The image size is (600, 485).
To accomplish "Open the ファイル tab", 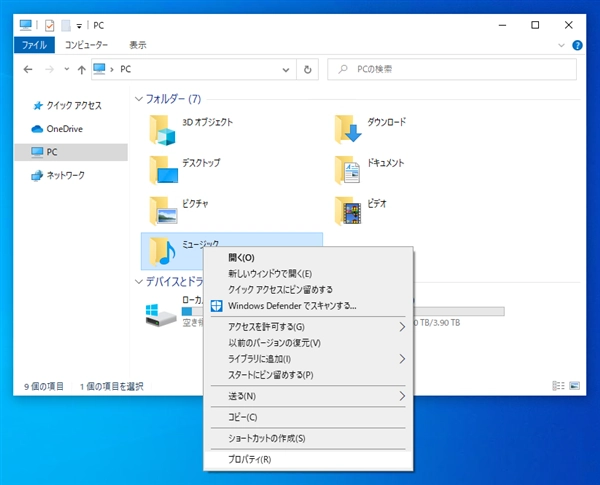I will coord(34,45).
